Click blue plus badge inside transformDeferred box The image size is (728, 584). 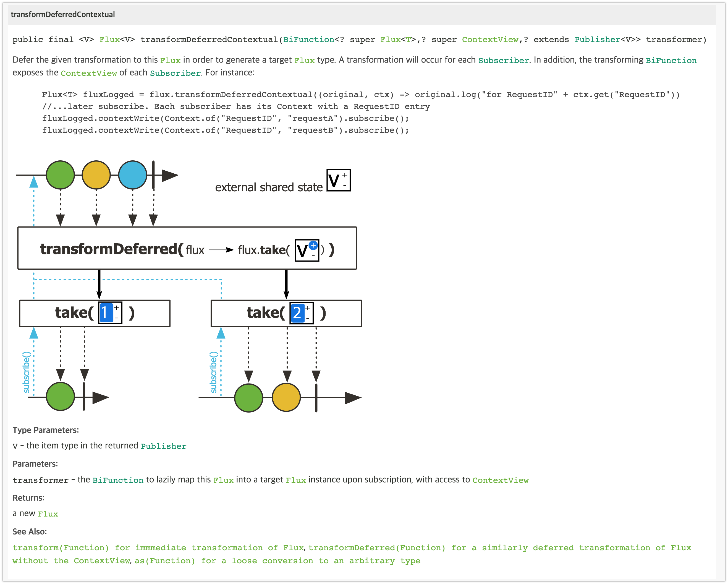tap(313, 245)
